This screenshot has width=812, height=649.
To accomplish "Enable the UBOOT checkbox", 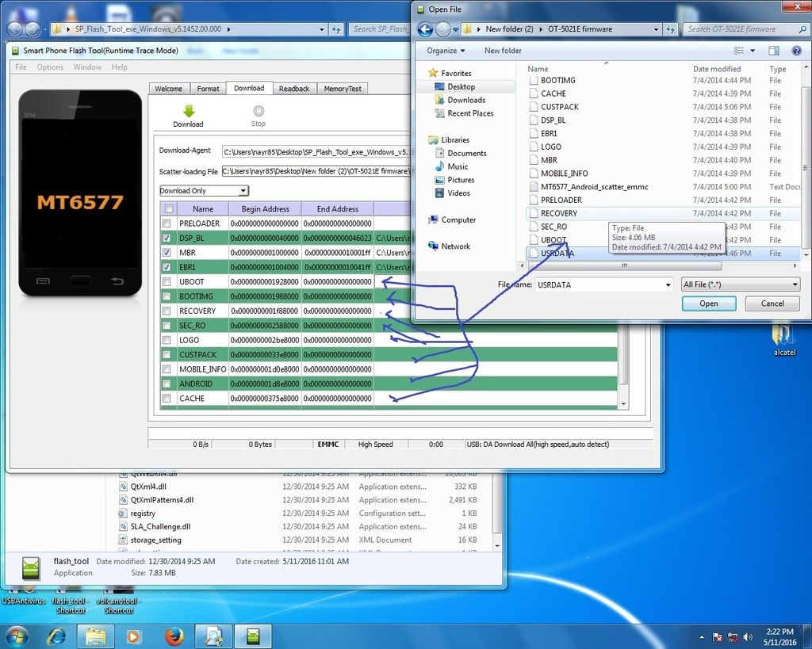I will [x=167, y=281].
